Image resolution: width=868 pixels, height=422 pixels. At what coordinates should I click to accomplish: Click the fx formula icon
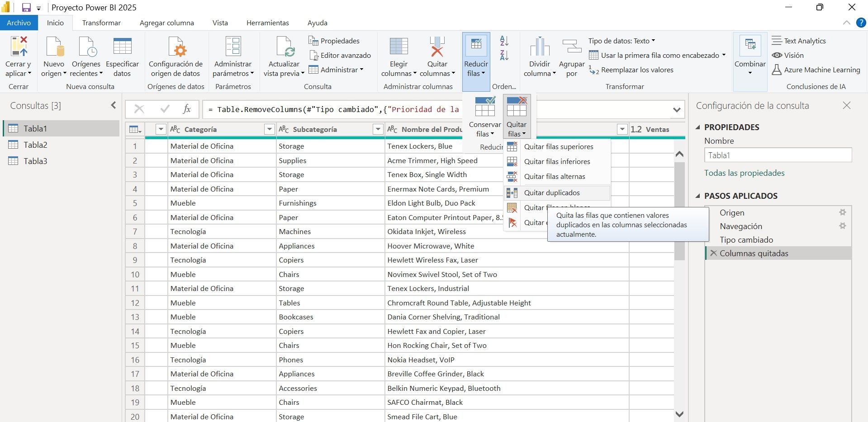[x=187, y=109]
